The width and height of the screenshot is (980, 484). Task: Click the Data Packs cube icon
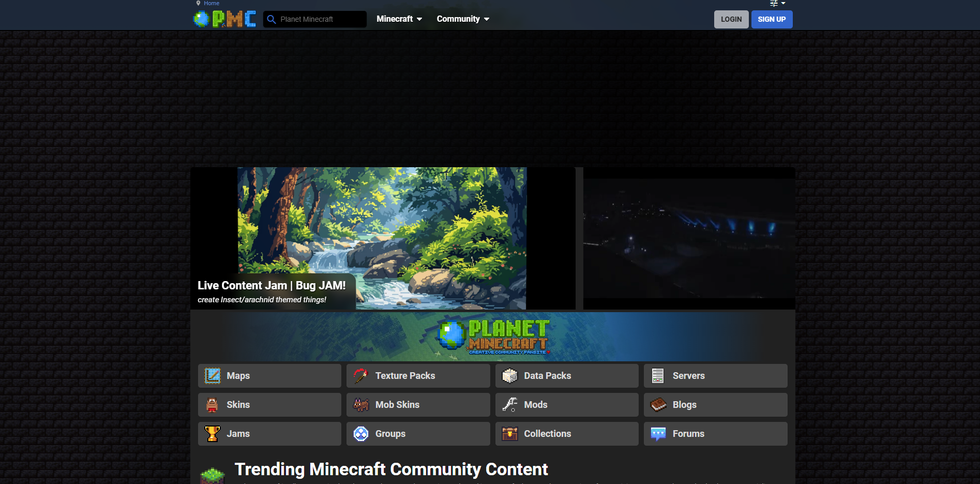click(x=510, y=376)
